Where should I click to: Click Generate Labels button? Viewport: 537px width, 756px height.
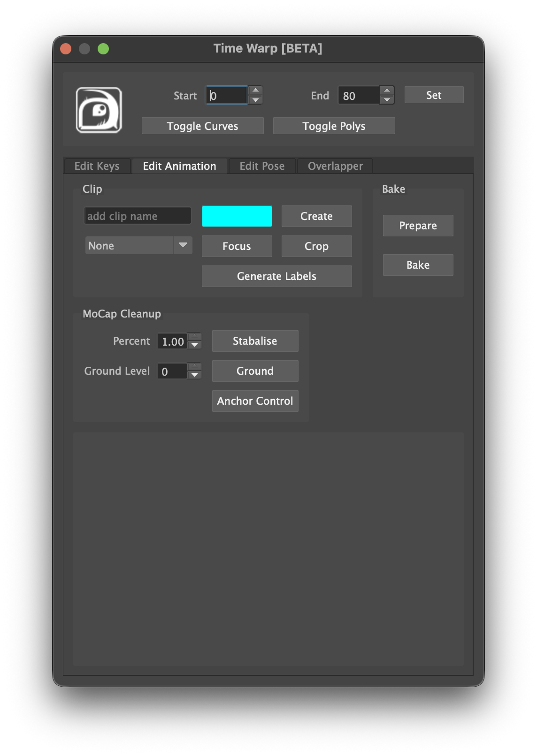click(x=276, y=276)
